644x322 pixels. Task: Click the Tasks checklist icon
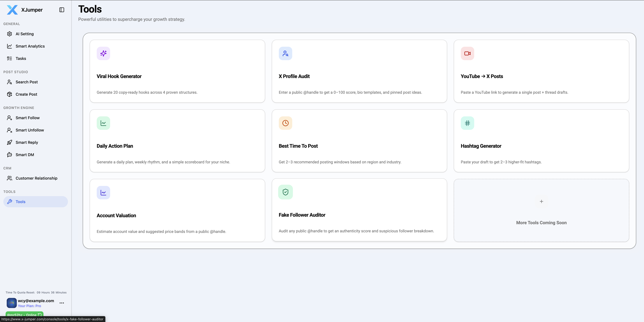[x=9, y=58]
